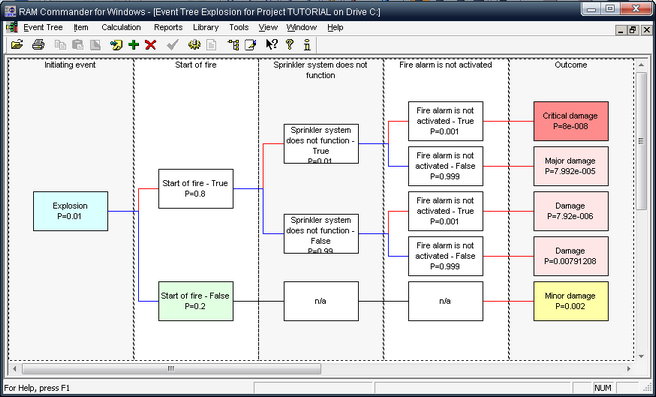Viewport: 656px width, 397px height.
Task: Click Fire alarm is not activated column header
Action: [446, 65]
